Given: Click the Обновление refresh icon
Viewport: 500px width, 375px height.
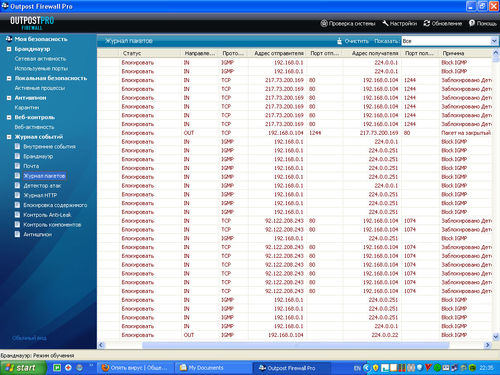Looking at the screenshot, I should pyautogui.click(x=427, y=23).
